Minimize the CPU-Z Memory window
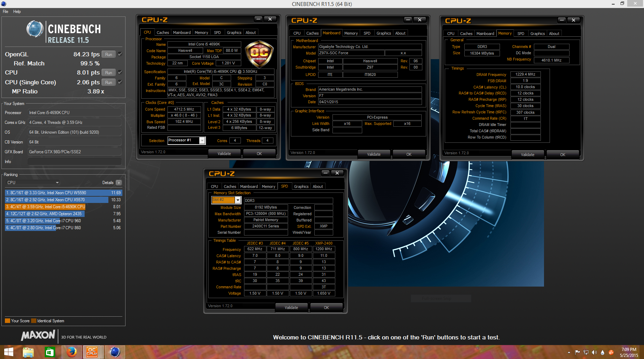 click(x=562, y=20)
